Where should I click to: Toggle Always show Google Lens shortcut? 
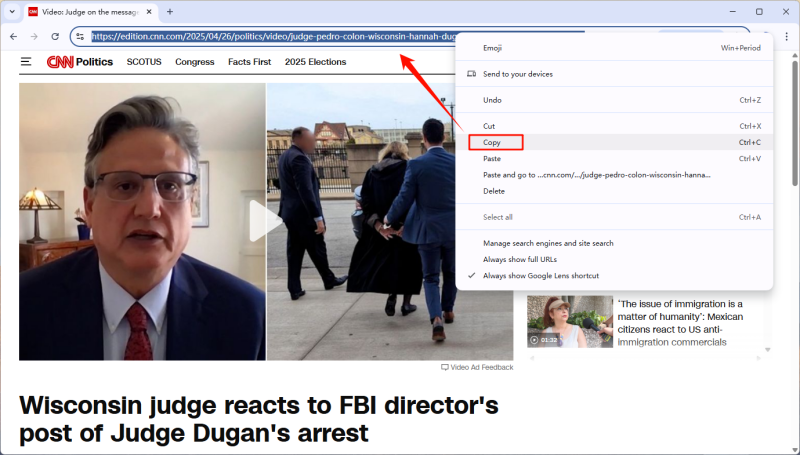(x=614, y=276)
